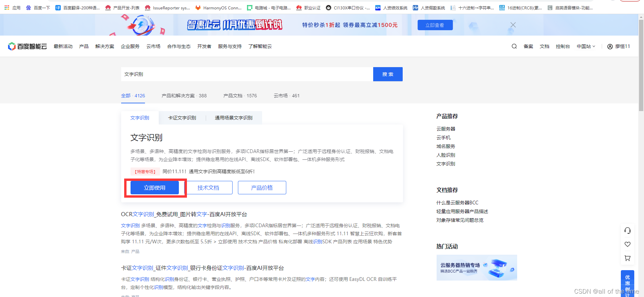Screen dimensions: 644x297
Task: Select the 产品文档 · 1576 tab
Action: click(x=240, y=96)
